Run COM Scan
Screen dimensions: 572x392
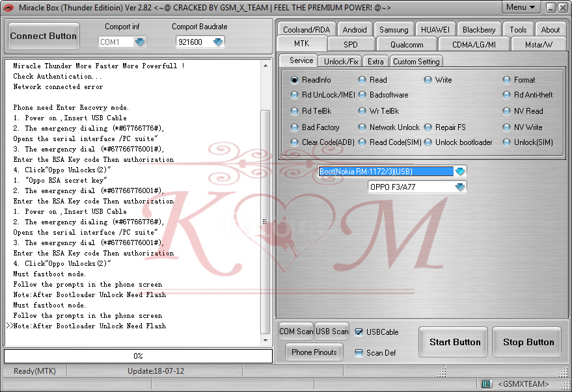pos(296,331)
